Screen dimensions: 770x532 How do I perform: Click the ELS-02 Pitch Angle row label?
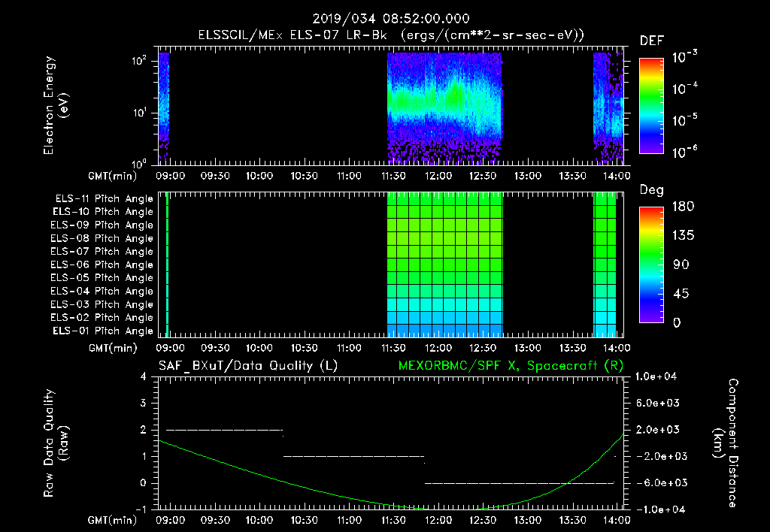pos(102,318)
